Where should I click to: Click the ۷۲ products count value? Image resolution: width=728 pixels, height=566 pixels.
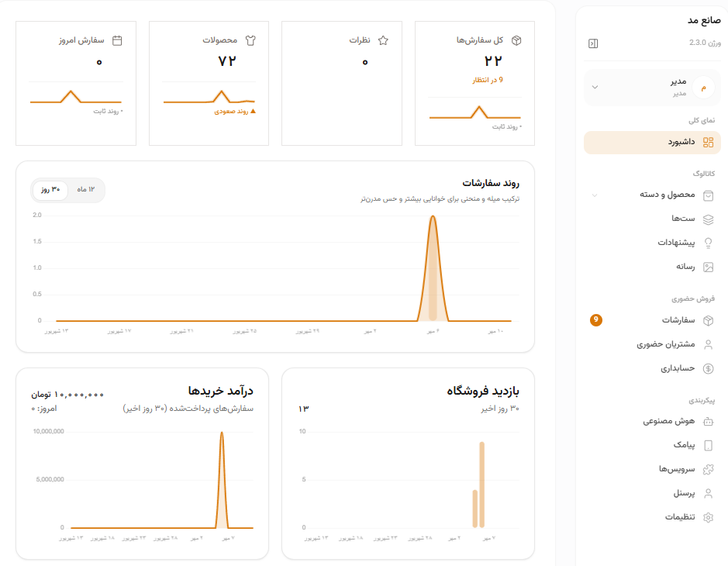[x=227, y=60]
